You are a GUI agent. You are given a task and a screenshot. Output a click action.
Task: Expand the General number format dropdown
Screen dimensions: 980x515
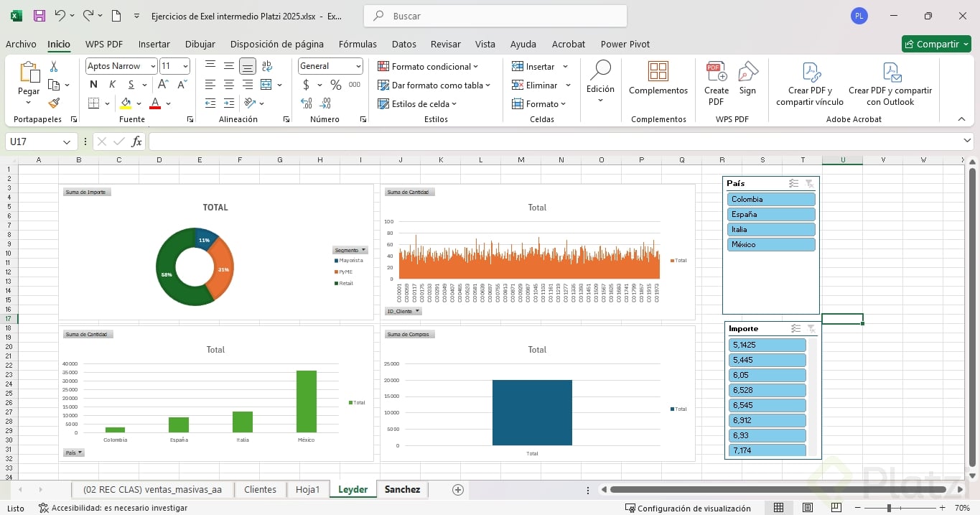click(358, 66)
